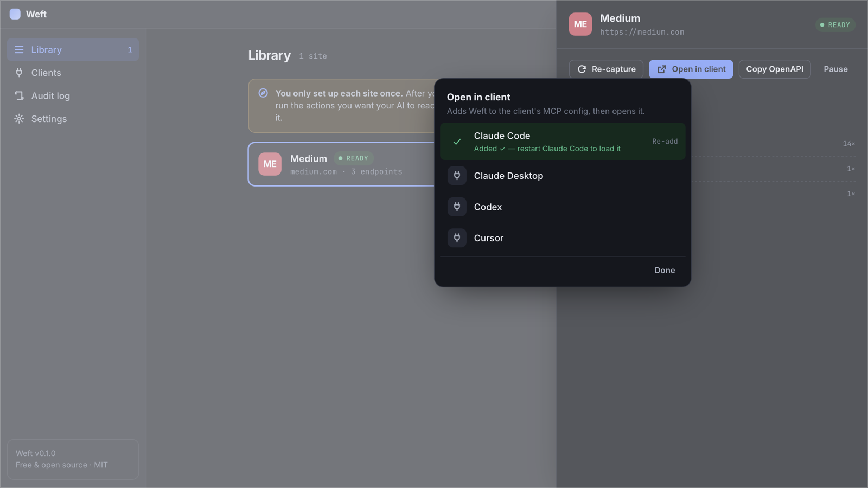
Task: Click 'Weft v0.1.0' version text
Action: coord(35,453)
